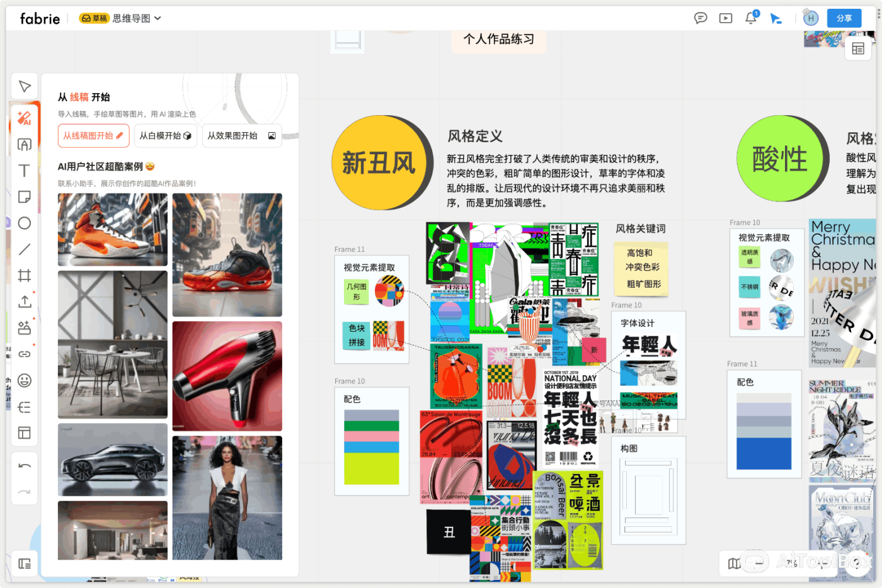The height and width of the screenshot is (588, 882).
Task: Select the Text tool
Action: coord(25,171)
